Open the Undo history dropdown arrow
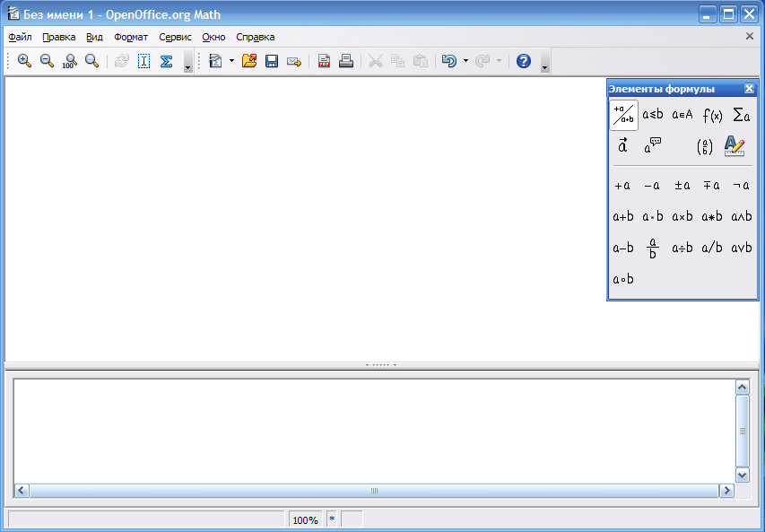The width and height of the screenshot is (765, 532). tap(465, 61)
